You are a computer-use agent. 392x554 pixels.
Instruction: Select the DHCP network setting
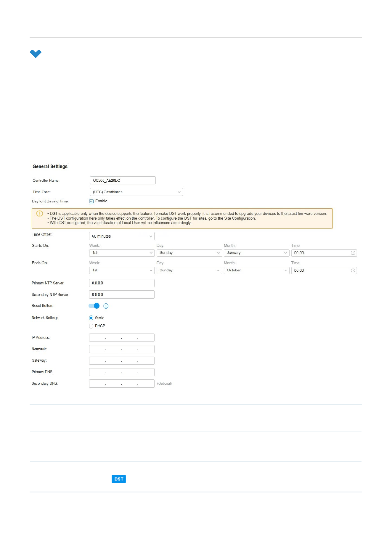click(x=91, y=326)
